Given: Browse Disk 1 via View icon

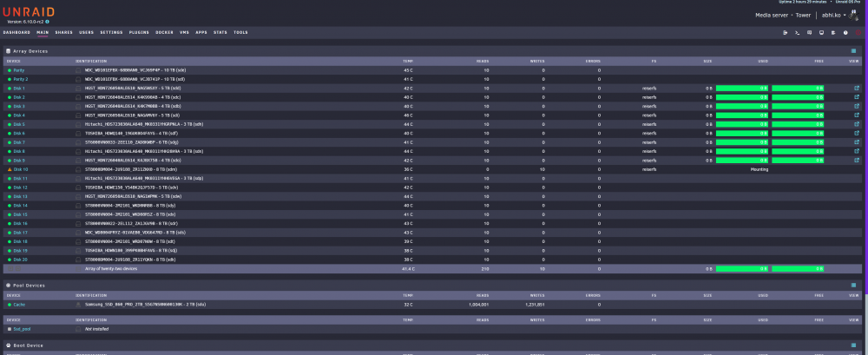Looking at the screenshot, I should pyautogui.click(x=857, y=88).
